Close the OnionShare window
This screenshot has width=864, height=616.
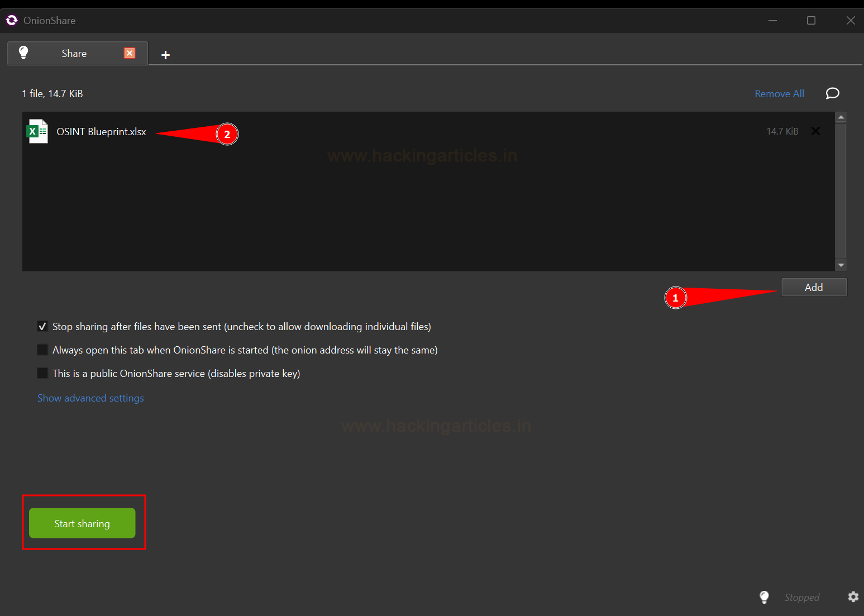850,21
